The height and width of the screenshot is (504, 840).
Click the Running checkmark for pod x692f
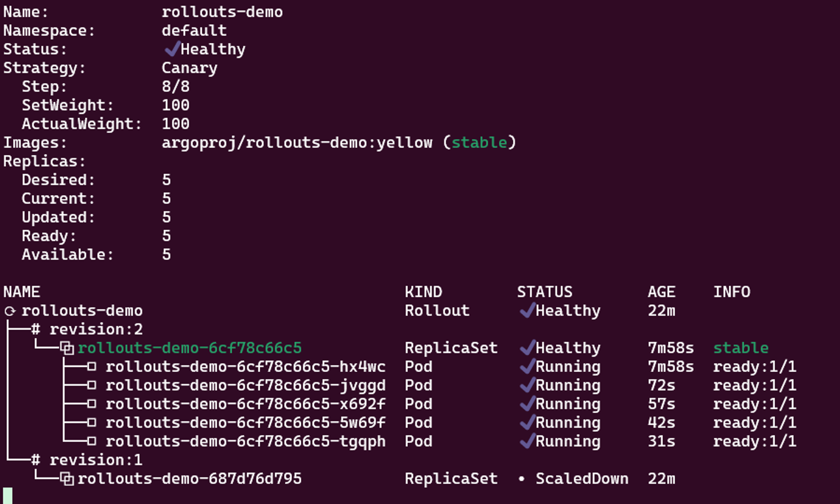(x=527, y=404)
